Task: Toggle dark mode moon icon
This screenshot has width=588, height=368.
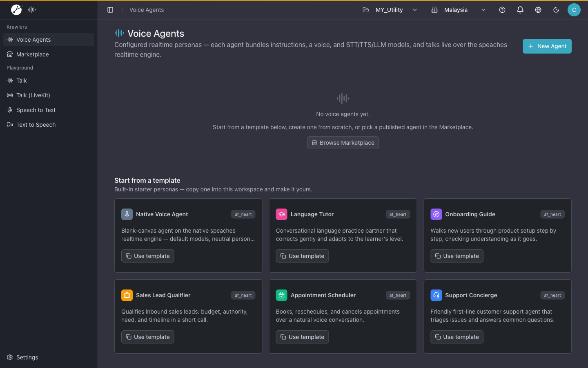Action: click(556, 10)
